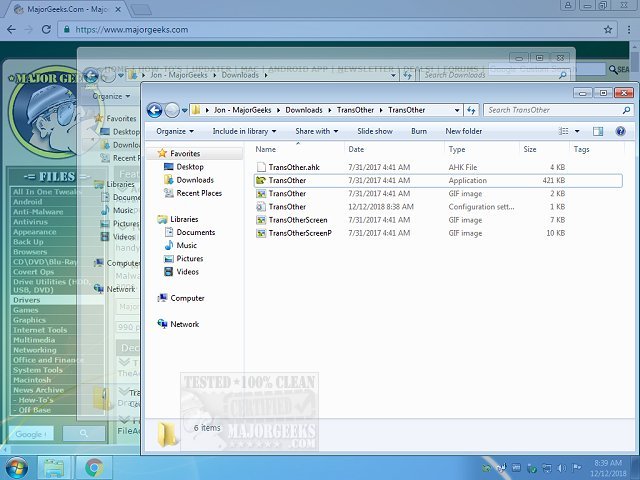Open the Share with dropdown
This screenshot has width=640, height=480.
point(317,131)
